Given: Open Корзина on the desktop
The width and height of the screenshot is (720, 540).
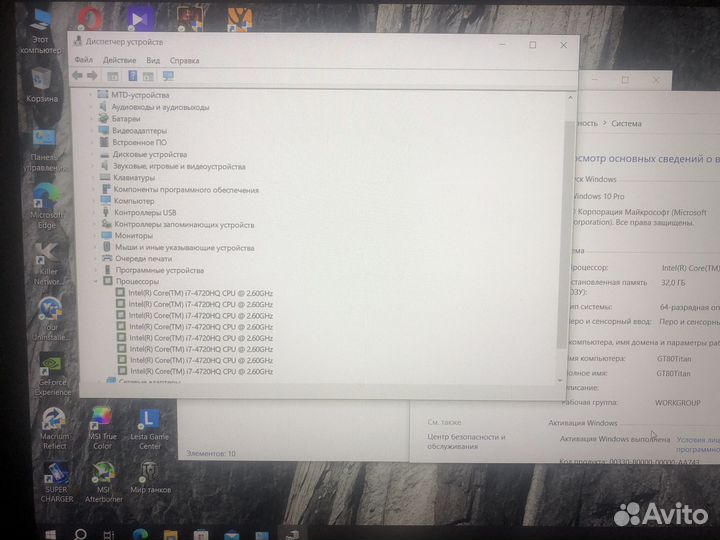Looking at the screenshot, I should (41, 85).
